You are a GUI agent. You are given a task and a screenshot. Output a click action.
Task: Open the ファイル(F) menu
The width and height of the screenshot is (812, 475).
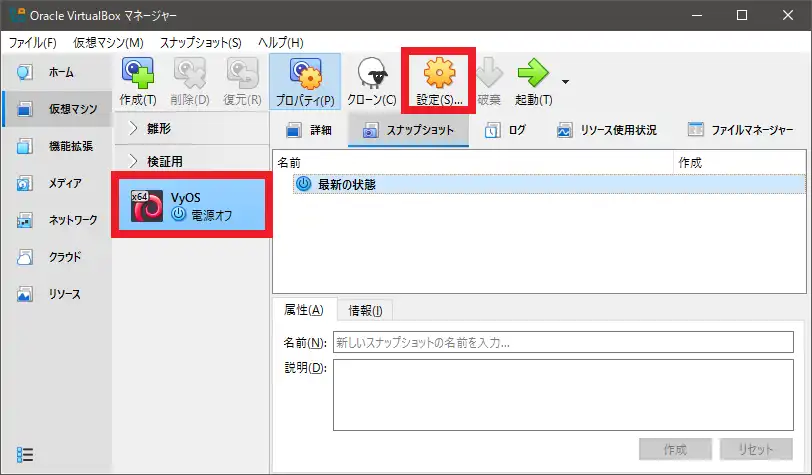[x=33, y=42]
